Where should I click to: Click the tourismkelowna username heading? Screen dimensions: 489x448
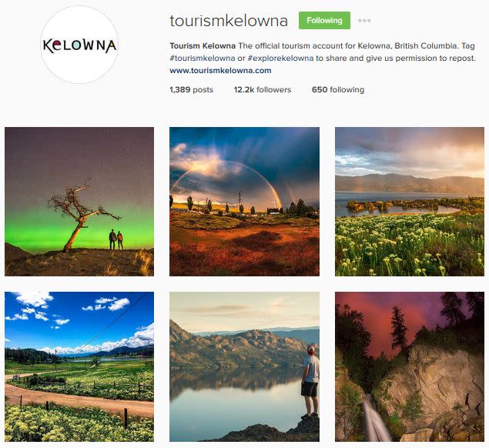[x=229, y=21]
